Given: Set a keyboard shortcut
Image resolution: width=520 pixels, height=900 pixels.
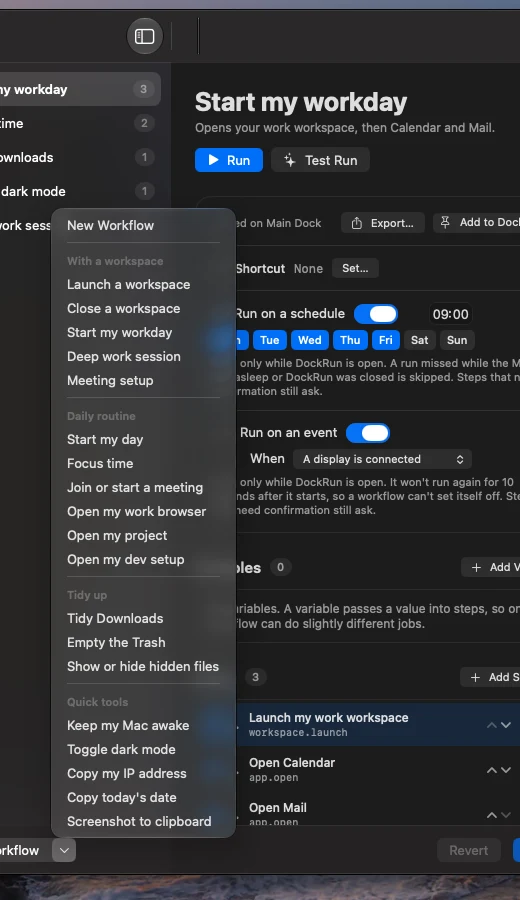Looking at the screenshot, I should (x=355, y=268).
